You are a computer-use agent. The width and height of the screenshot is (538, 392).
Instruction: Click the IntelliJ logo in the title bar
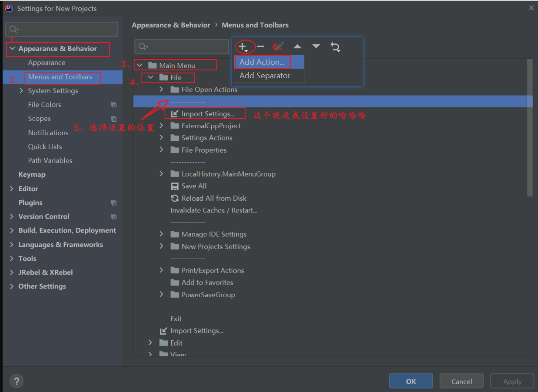pos(9,8)
